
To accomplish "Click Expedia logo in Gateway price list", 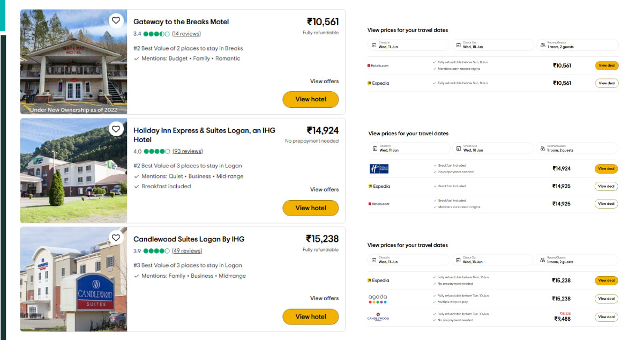I will click(378, 83).
